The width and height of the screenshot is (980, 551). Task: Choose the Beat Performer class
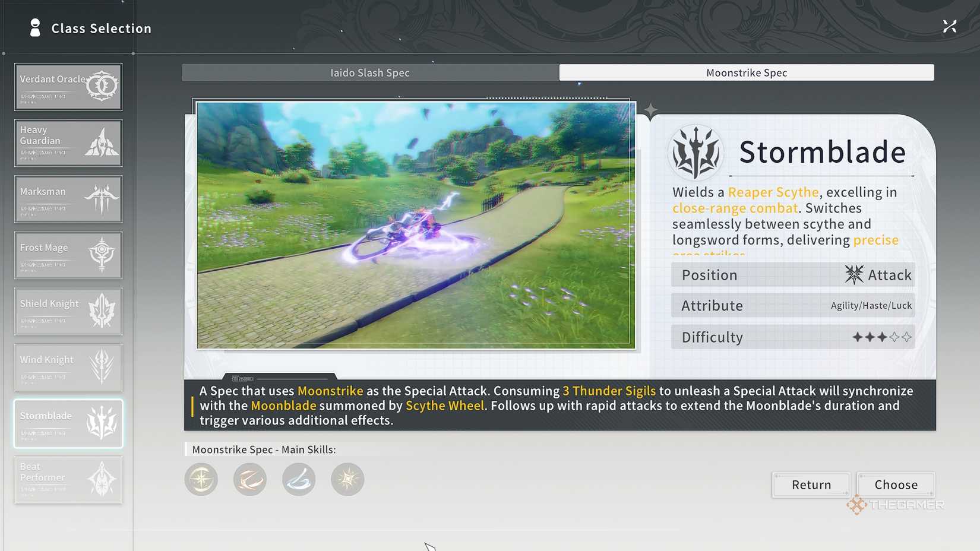click(68, 479)
